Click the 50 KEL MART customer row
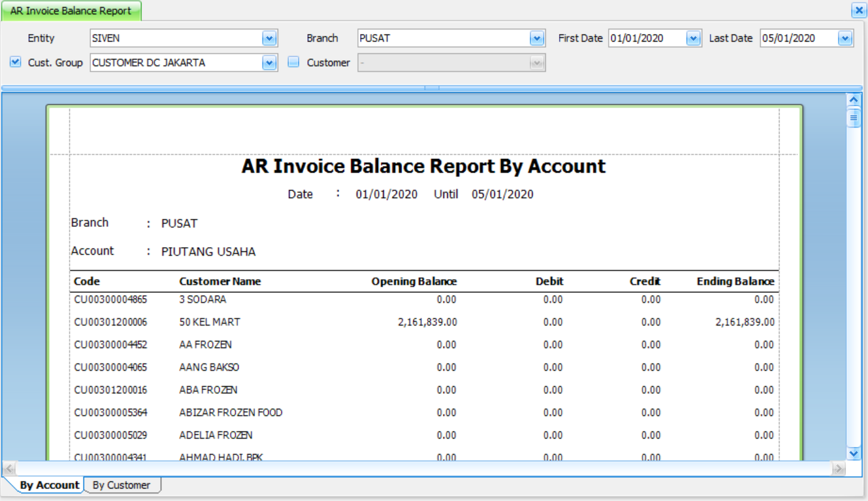The width and height of the screenshot is (868, 501). pyautogui.click(x=424, y=322)
